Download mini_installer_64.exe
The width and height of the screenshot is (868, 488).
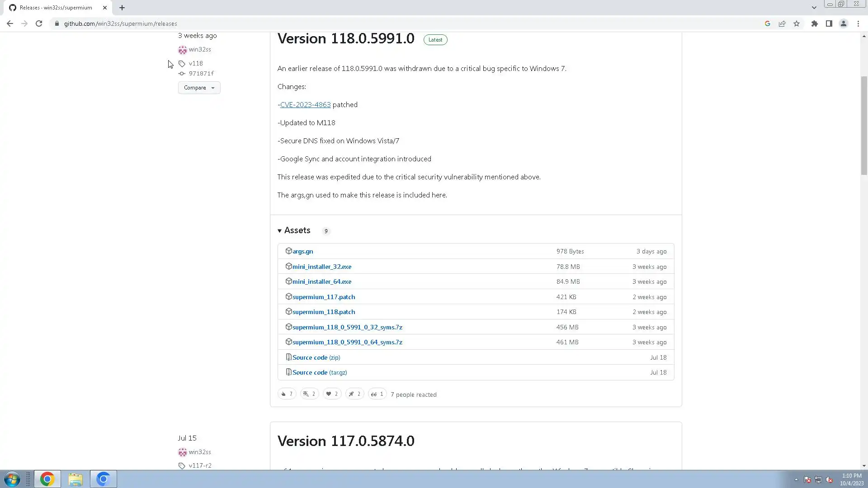click(321, 282)
